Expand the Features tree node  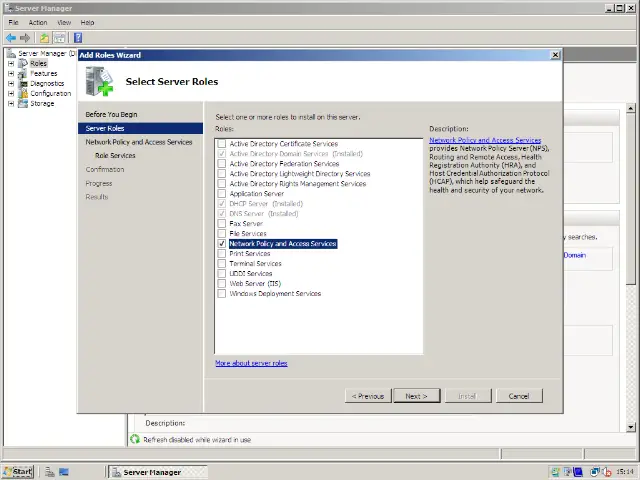tap(11, 73)
